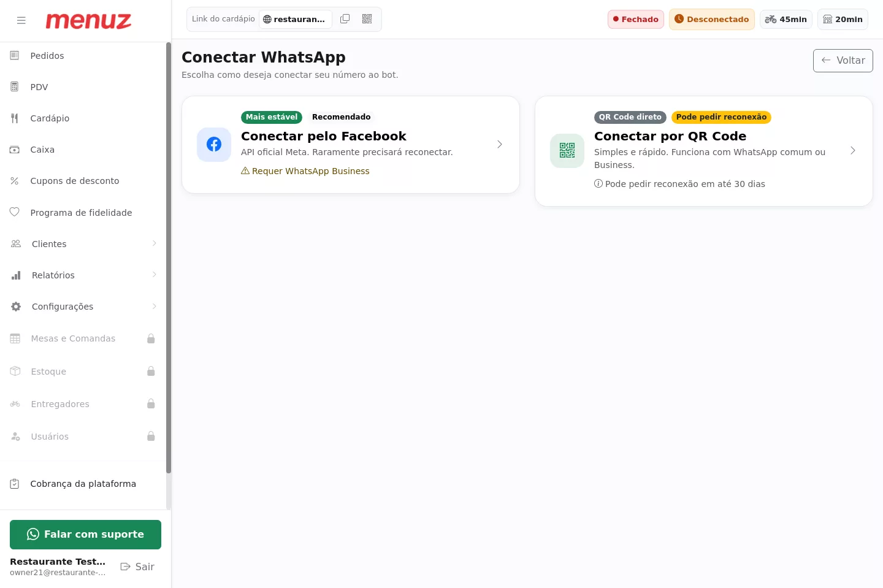883x588 pixels.
Task: Click the Cupons percent icon
Action: [15, 181]
